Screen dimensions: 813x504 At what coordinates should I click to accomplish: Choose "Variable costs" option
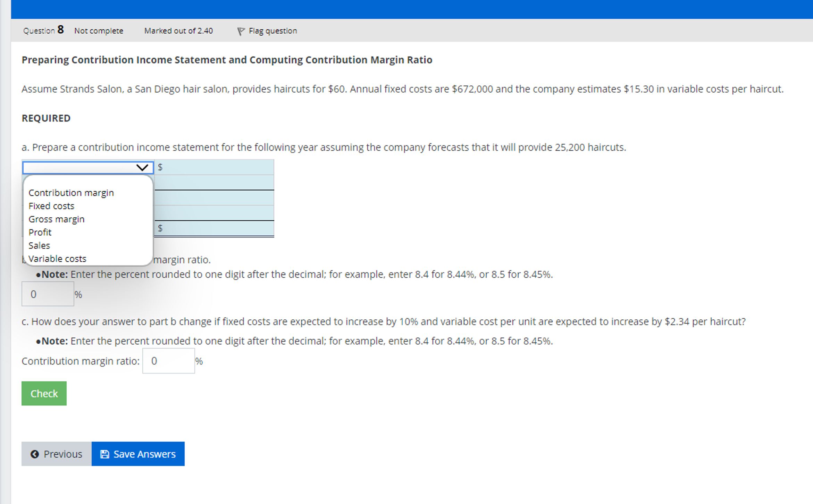click(57, 258)
